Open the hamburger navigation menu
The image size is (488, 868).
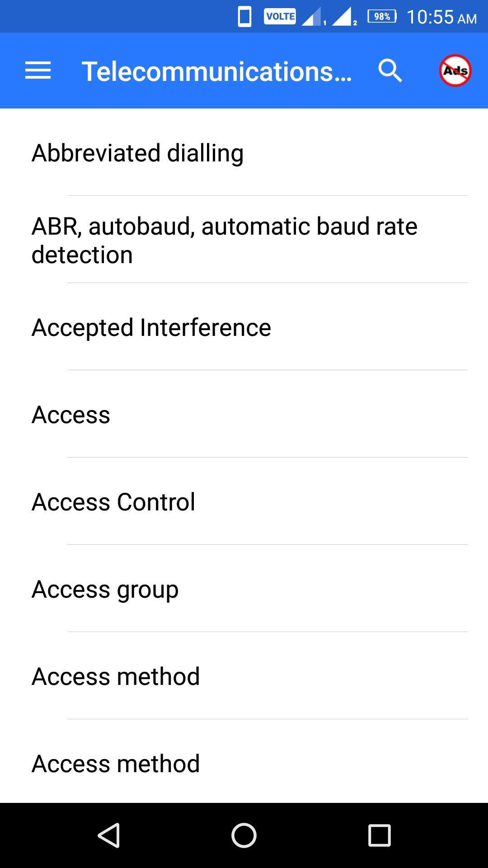pos(38,71)
